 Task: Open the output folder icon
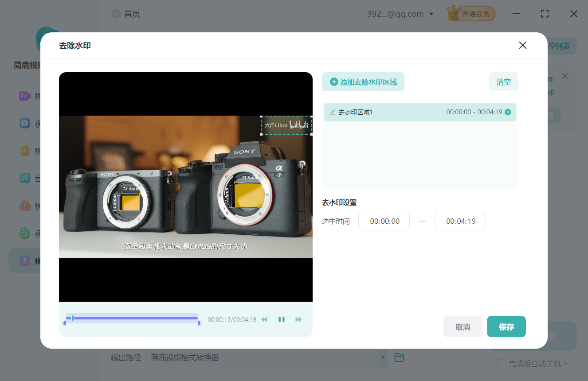click(x=399, y=358)
